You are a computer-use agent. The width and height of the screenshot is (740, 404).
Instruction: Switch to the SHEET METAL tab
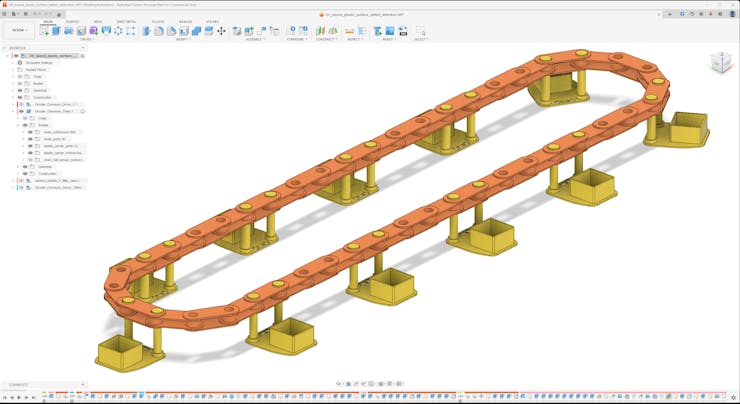[x=127, y=21]
